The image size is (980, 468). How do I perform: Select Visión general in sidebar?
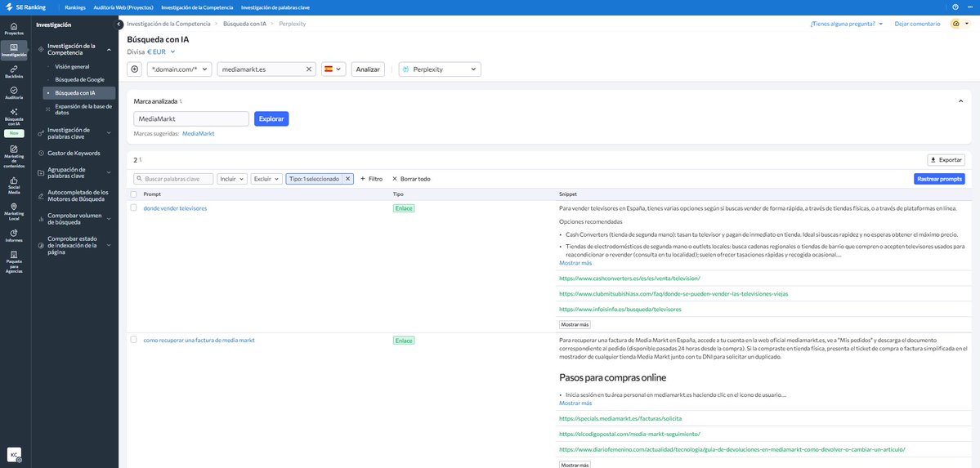tap(72, 66)
